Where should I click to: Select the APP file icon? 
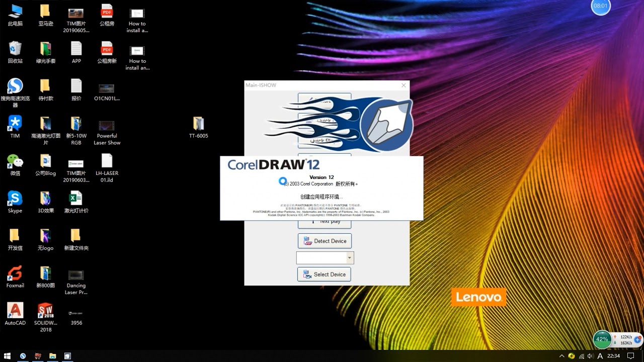tap(76, 52)
